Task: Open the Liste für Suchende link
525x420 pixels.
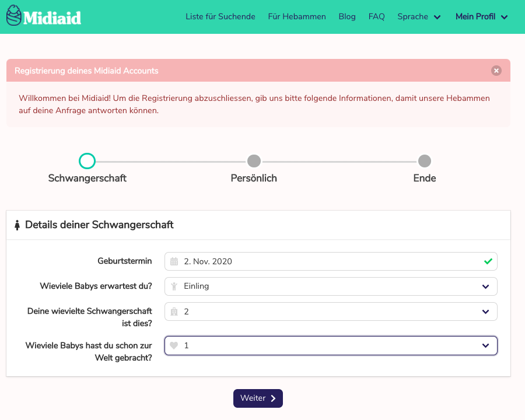Action: click(x=220, y=17)
